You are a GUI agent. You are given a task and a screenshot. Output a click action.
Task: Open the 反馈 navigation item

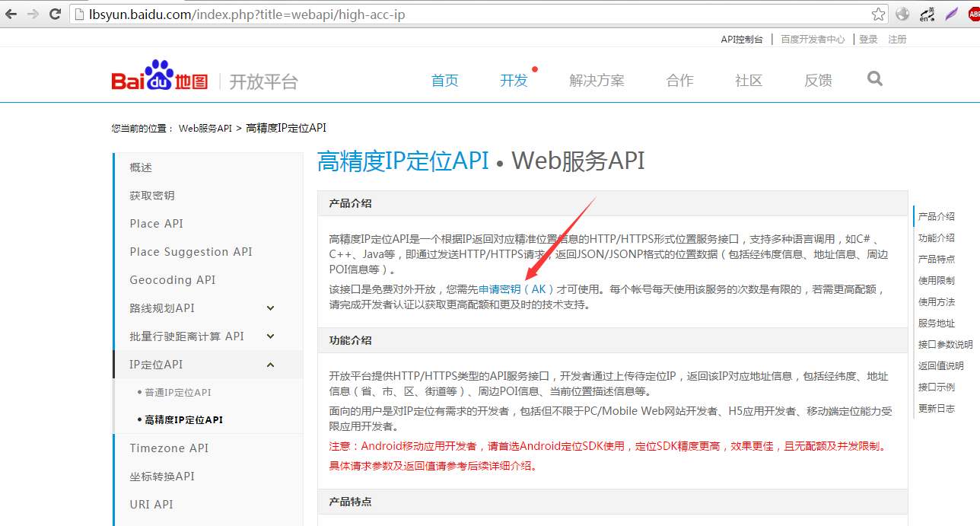pos(818,81)
